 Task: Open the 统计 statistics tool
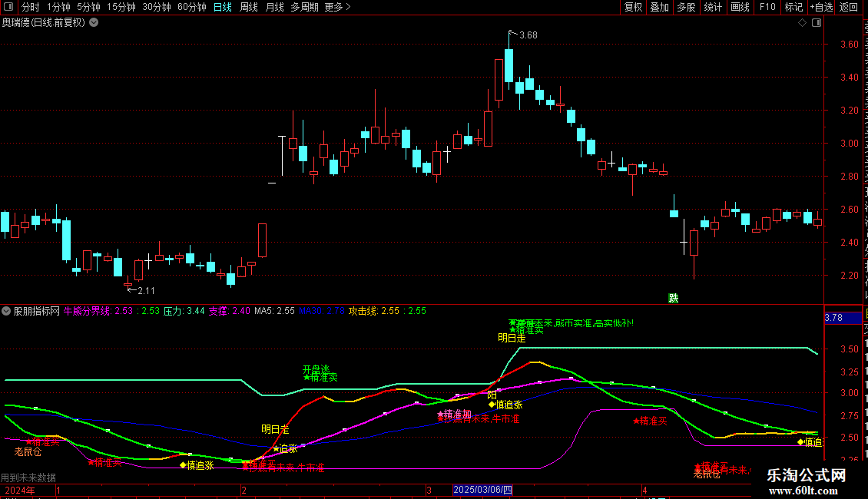tap(713, 7)
